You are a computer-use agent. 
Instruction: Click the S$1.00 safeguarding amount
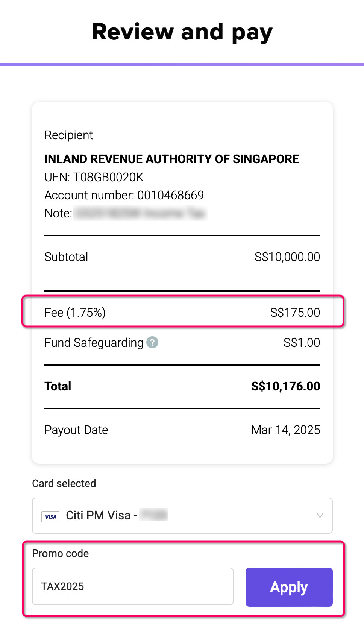click(x=302, y=343)
